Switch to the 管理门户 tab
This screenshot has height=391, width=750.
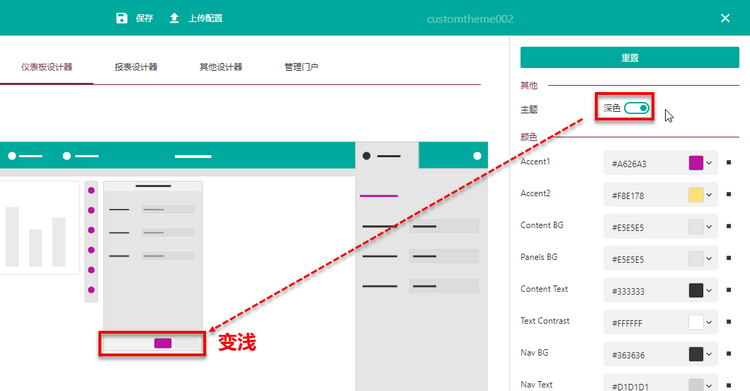301,67
